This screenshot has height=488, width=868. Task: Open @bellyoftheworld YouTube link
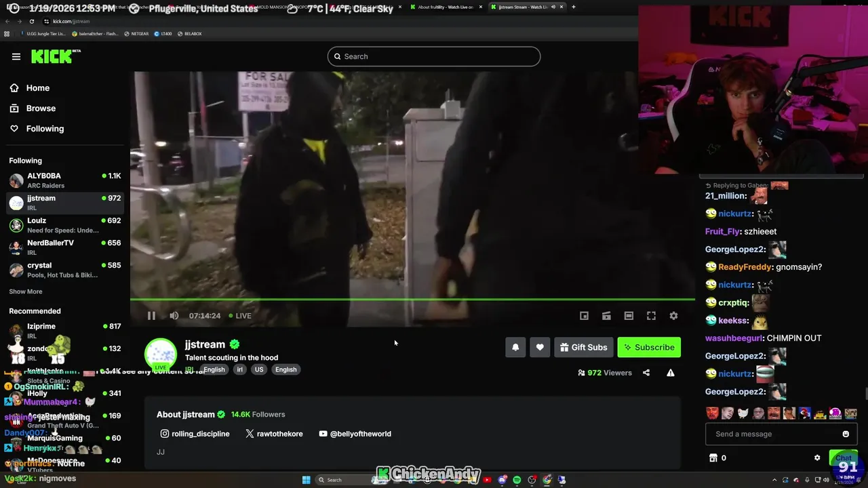tap(355, 434)
